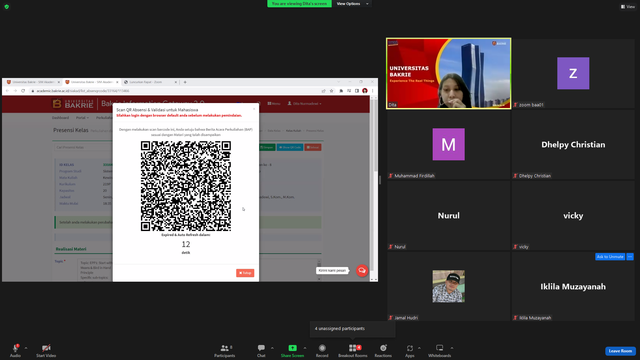Image resolution: width=640 pixels, height=360 pixels.
Task: Click the '4 unassigned participants' tooltip
Action: click(x=352, y=329)
